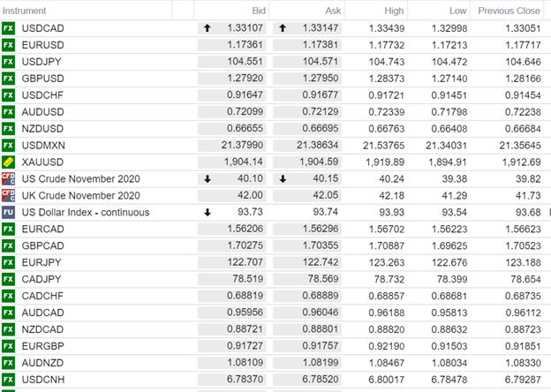Click the Low column header
551x392 pixels.
pyautogui.click(x=457, y=11)
